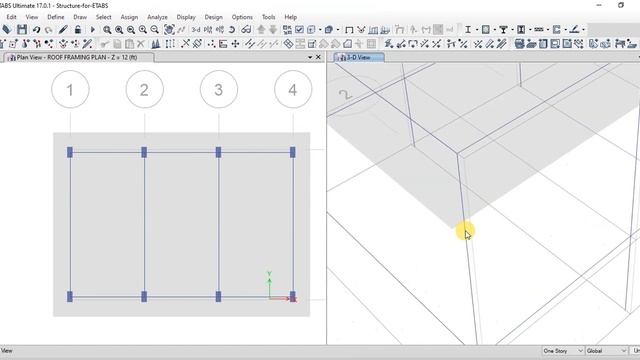This screenshot has height=360, width=640.
Task: Click grid bubble 1 in plan view
Action: (70, 89)
